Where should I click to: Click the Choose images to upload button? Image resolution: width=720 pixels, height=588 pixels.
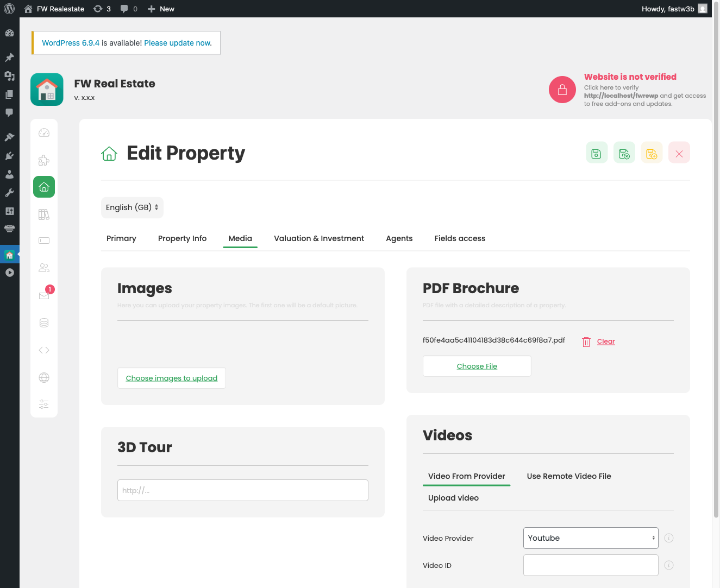(x=171, y=377)
